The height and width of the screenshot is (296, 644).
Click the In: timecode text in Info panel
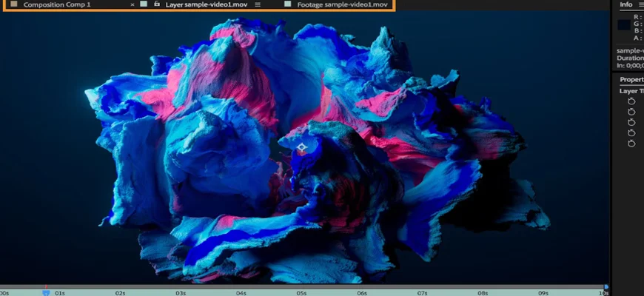pyautogui.click(x=630, y=65)
